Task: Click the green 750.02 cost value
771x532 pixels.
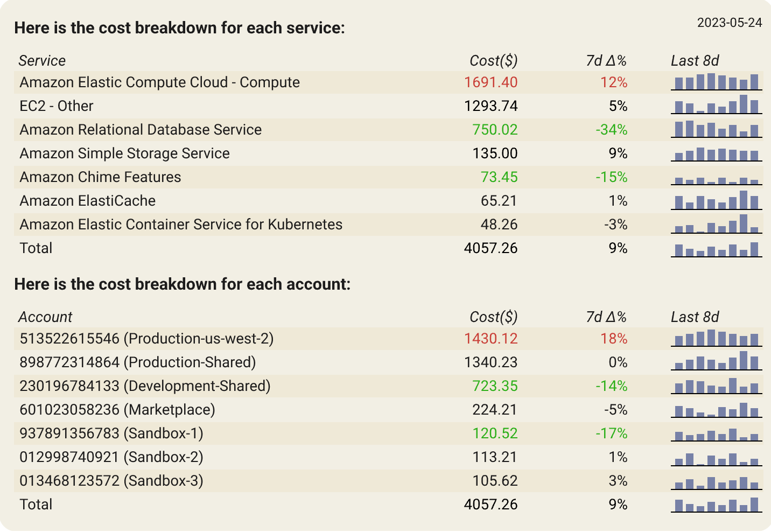Action: [x=495, y=130]
